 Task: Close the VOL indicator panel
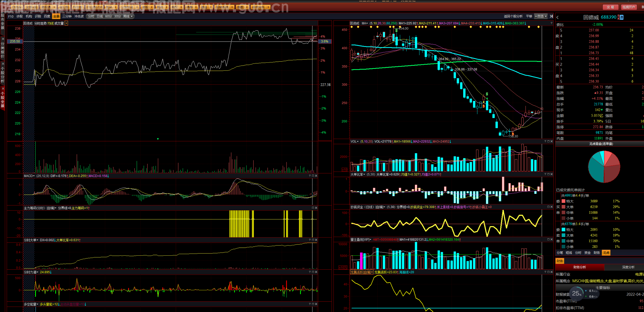click(551, 142)
